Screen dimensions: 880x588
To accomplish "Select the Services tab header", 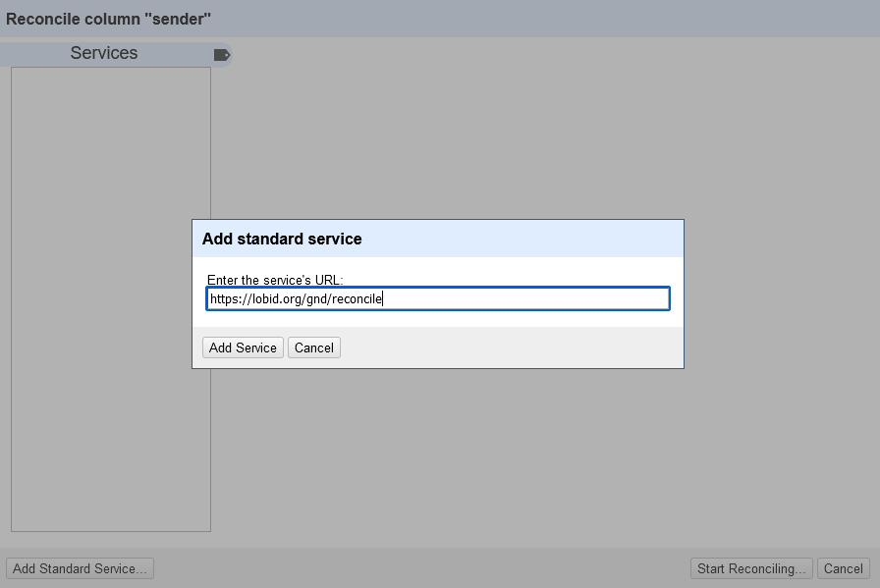I will coord(104,53).
